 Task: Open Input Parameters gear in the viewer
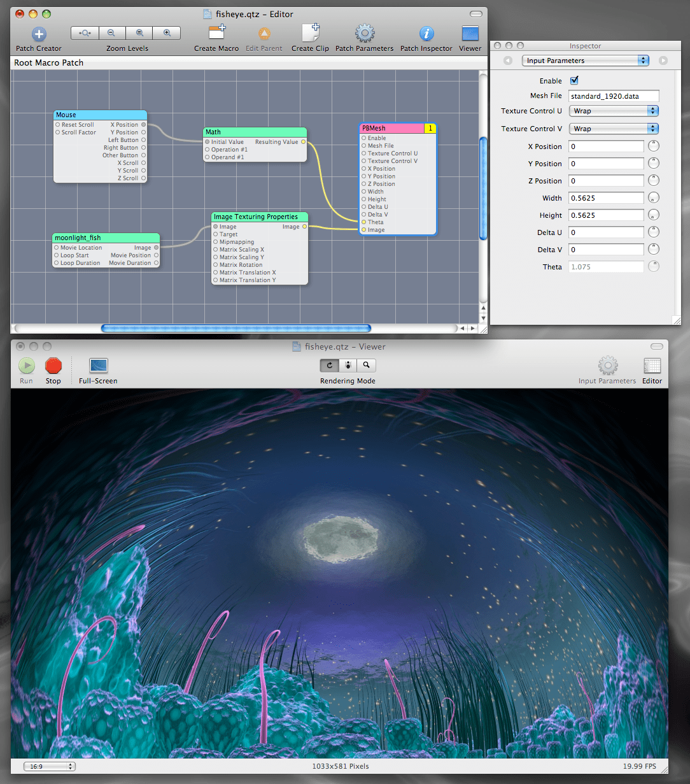click(607, 366)
